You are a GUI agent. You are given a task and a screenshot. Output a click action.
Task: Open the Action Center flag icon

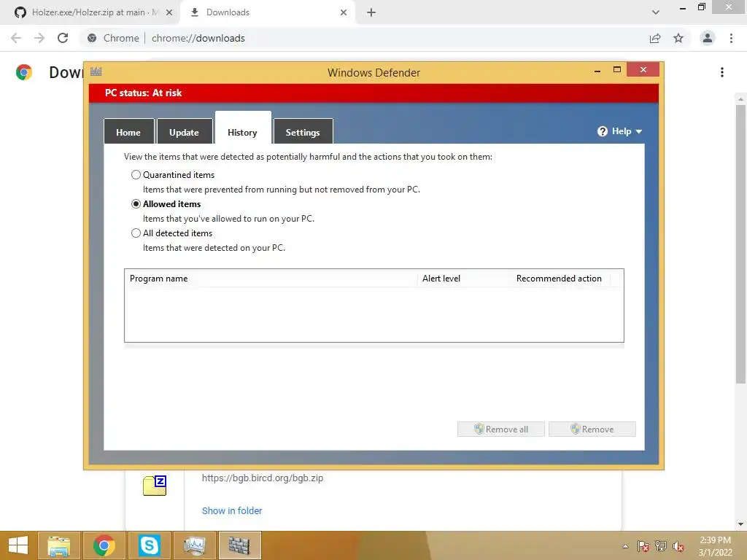643,546
